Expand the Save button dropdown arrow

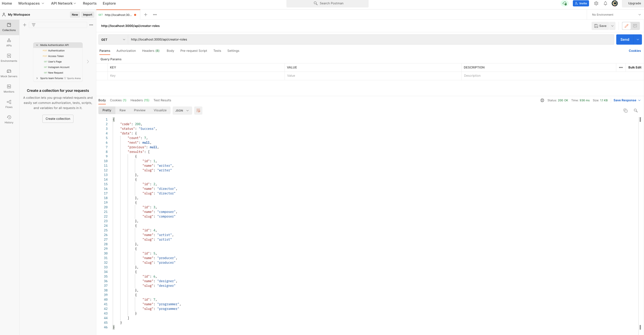point(612,26)
